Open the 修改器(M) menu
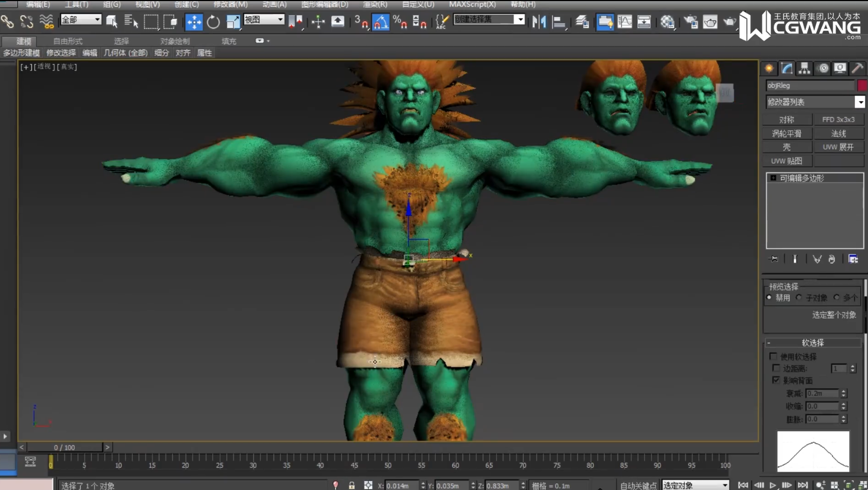Image resolution: width=868 pixels, height=490 pixels. point(231,4)
